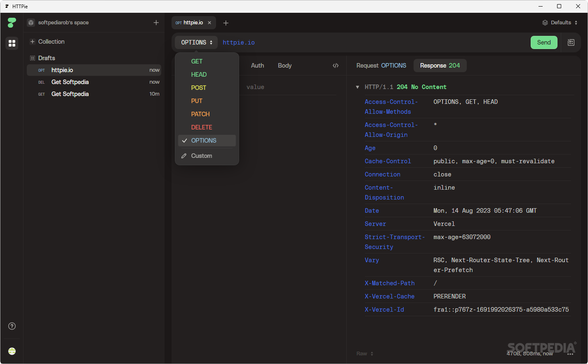Click the Strict-Transport-Security header name
The width and height of the screenshot is (588, 364).
click(395, 242)
